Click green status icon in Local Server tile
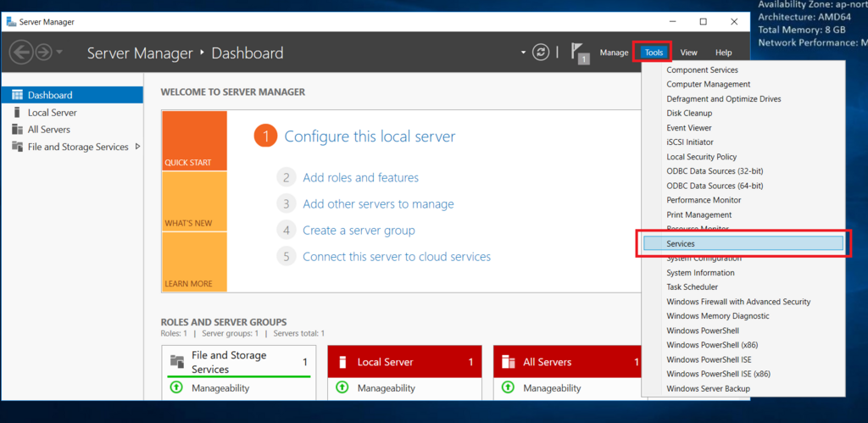 [342, 387]
